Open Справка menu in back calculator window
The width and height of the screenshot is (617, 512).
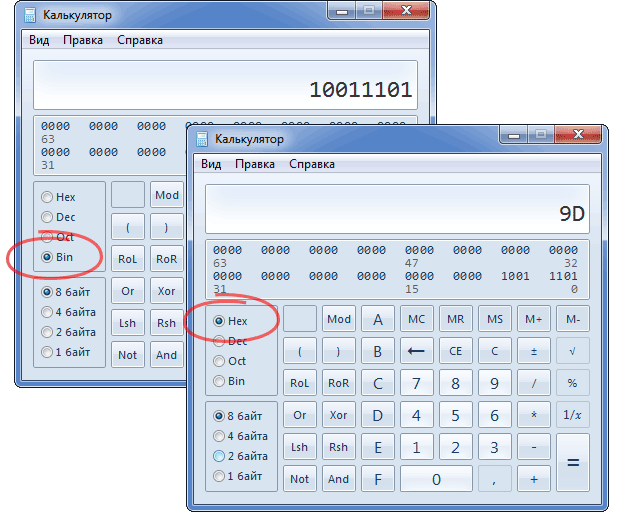140,40
